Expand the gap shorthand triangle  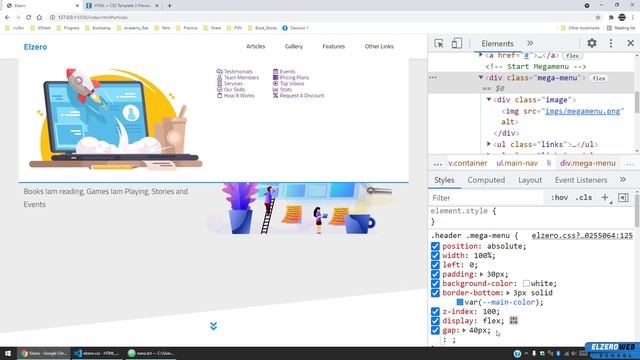coord(464,331)
